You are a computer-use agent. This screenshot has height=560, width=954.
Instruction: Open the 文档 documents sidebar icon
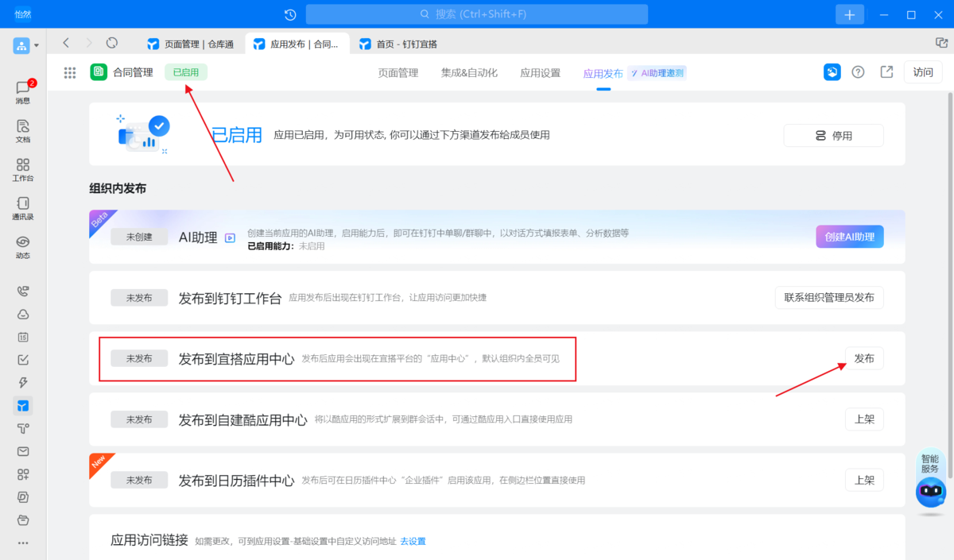(22, 130)
